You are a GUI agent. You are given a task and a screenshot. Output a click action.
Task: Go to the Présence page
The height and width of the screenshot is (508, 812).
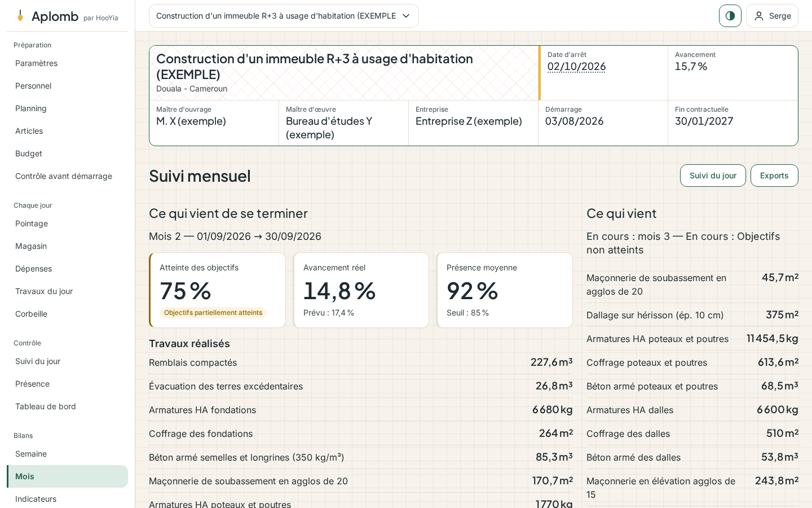[67, 384]
